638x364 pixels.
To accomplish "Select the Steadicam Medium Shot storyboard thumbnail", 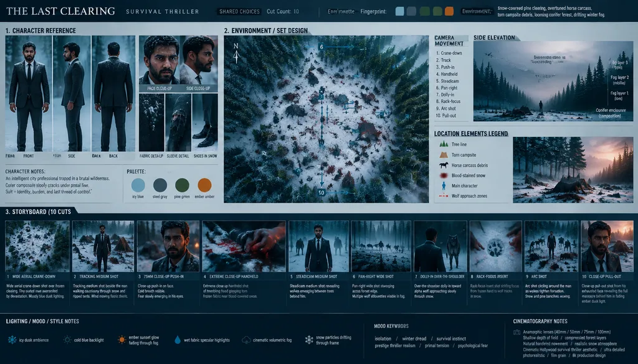I will (318, 246).
